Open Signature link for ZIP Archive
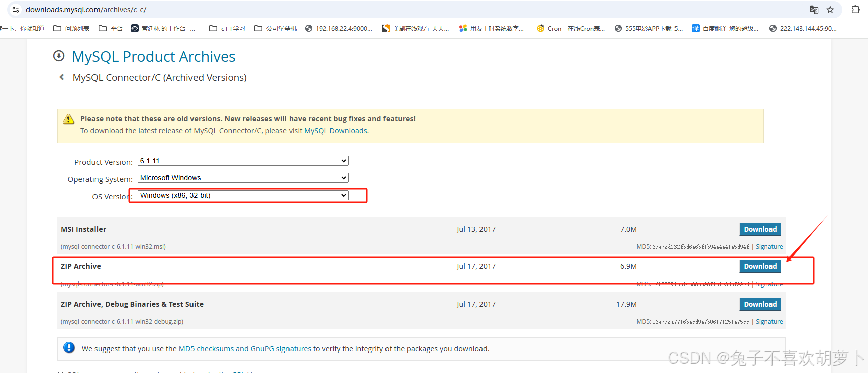Viewport: 868px width, 373px height. [x=769, y=284]
